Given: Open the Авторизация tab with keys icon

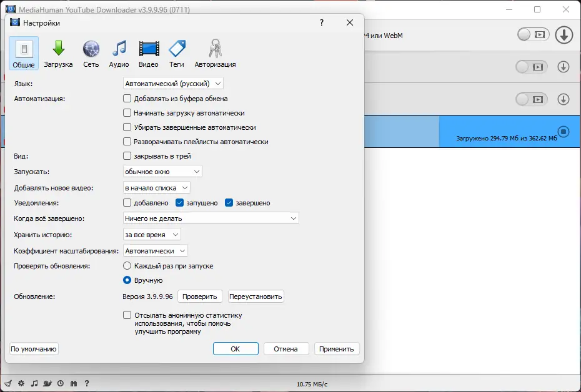Looking at the screenshot, I should [216, 53].
